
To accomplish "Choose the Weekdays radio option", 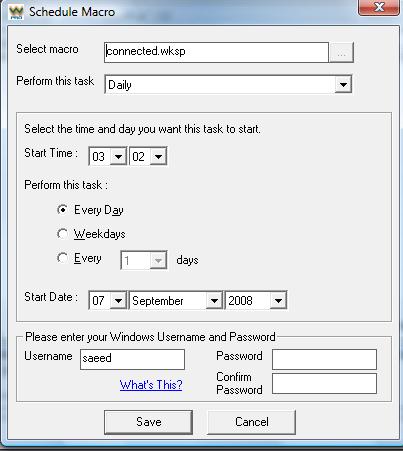I will click(x=62, y=234).
